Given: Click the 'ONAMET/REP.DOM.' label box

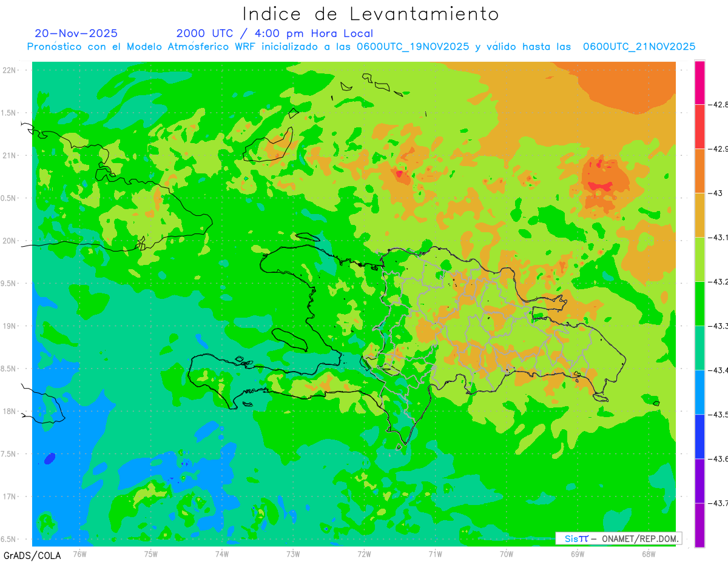Looking at the screenshot, I should [x=618, y=538].
